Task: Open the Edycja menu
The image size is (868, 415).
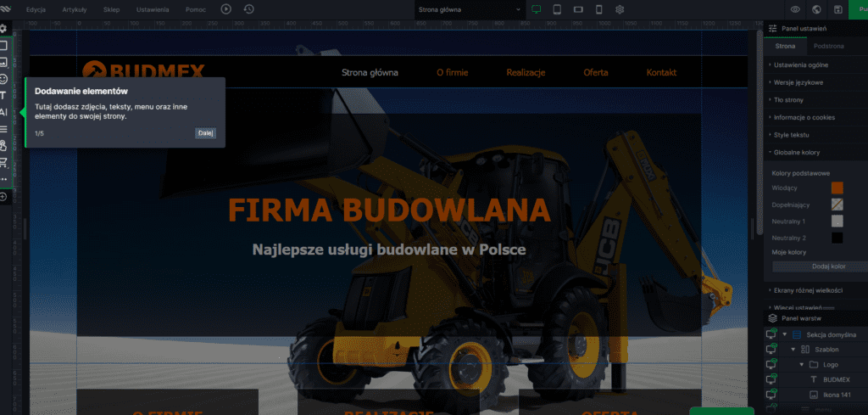Action: (x=36, y=9)
